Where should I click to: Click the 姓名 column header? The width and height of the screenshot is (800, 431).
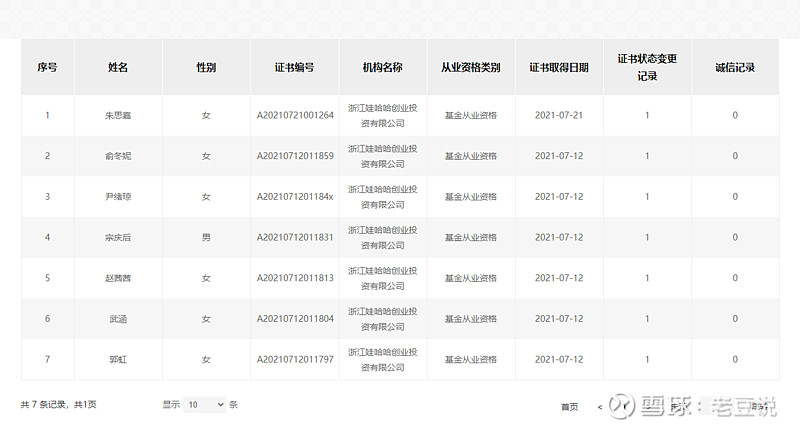click(x=118, y=67)
